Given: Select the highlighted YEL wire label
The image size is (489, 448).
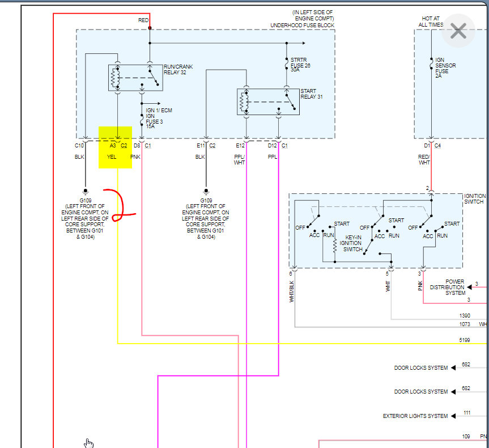Looking at the screenshot, I should 112,157.
